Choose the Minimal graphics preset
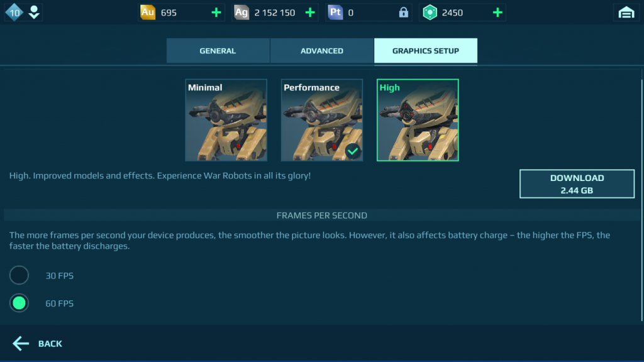 pyautogui.click(x=226, y=120)
